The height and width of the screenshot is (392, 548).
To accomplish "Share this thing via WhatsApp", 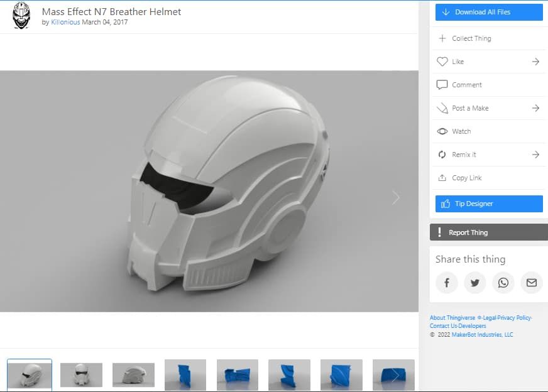I will (503, 283).
